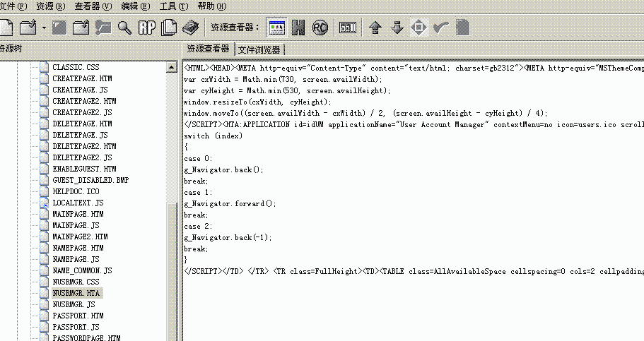This screenshot has height=341, width=644.
Task: Open the 工具(T) menu
Action: pos(173,6)
